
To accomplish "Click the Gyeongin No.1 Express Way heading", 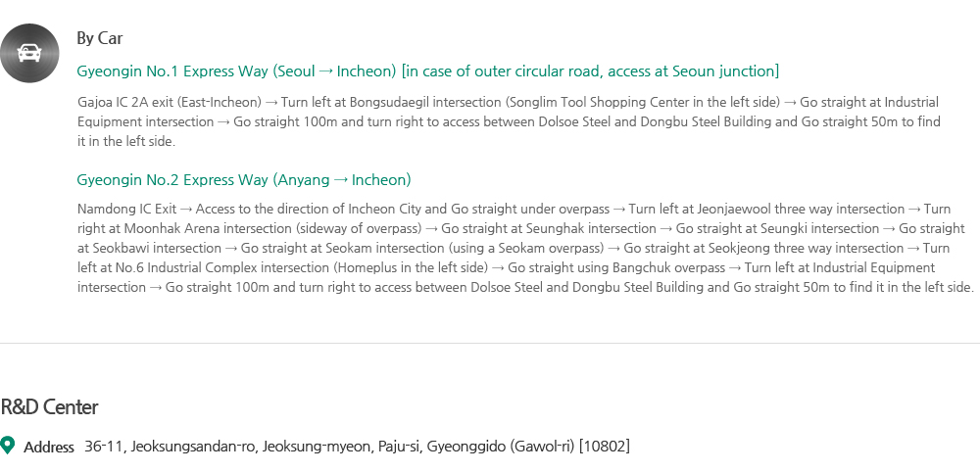I will pyautogui.click(x=427, y=71).
